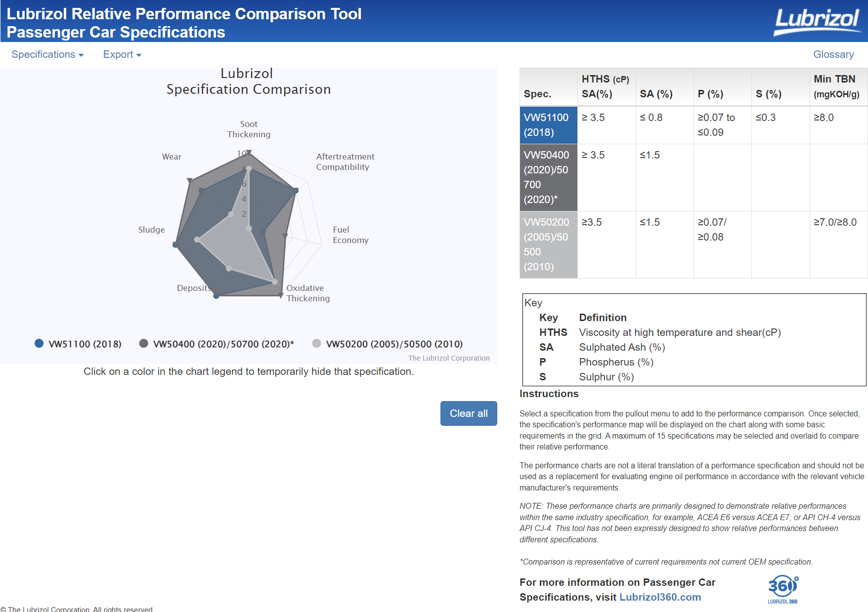Click the Sludge axis label
The height and width of the screenshot is (612, 868).
coord(151,230)
